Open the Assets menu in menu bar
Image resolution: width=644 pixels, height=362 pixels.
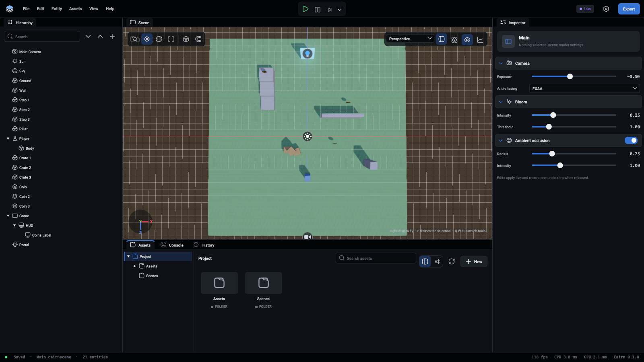click(75, 9)
